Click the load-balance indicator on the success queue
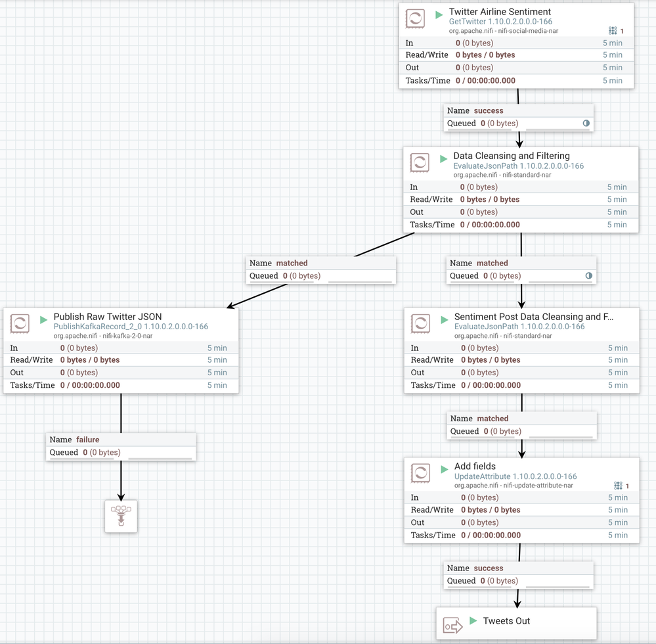 586,123
